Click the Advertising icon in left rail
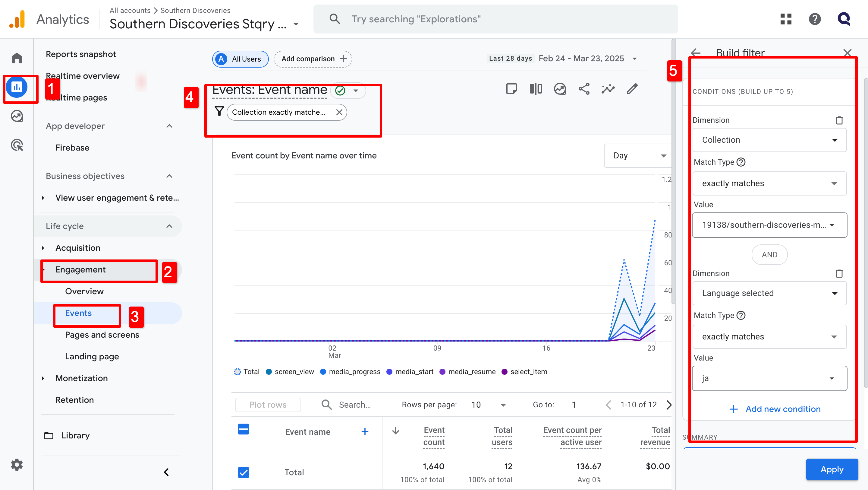The width and height of the screenshot is (868, 490). tap(17, 145)
